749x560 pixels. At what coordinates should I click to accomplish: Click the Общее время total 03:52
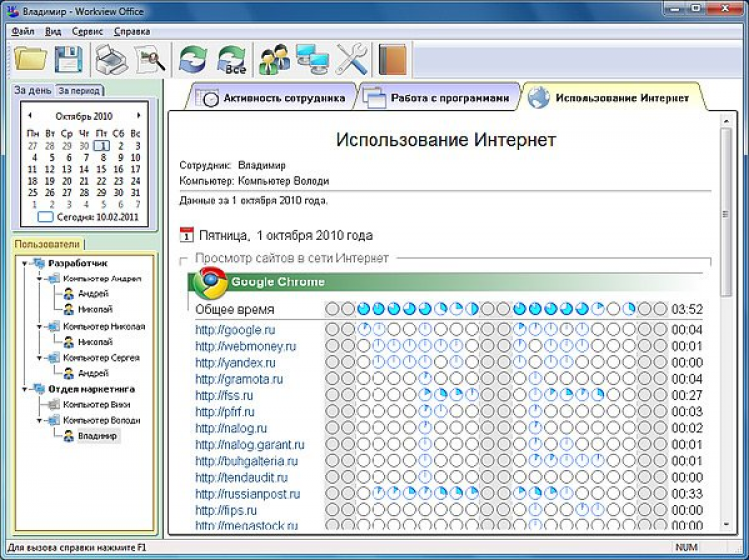(x=687, y=309)
